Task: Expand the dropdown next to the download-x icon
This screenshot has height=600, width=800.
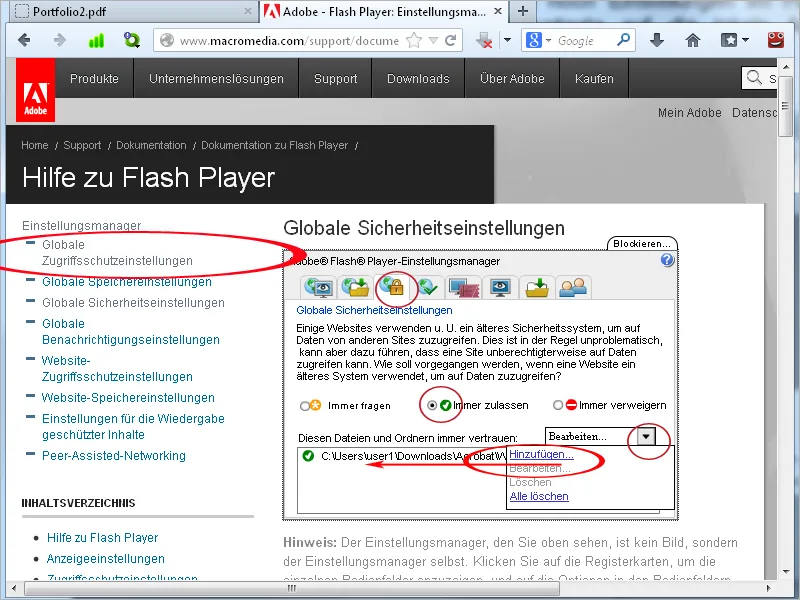Action: click(507, 40)
